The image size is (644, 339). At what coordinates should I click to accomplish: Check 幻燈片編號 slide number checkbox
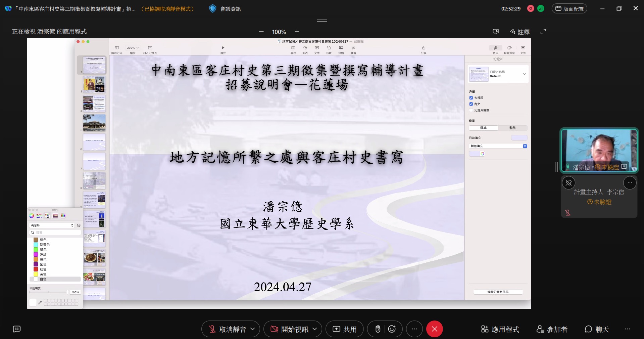[x=471, y=110]
